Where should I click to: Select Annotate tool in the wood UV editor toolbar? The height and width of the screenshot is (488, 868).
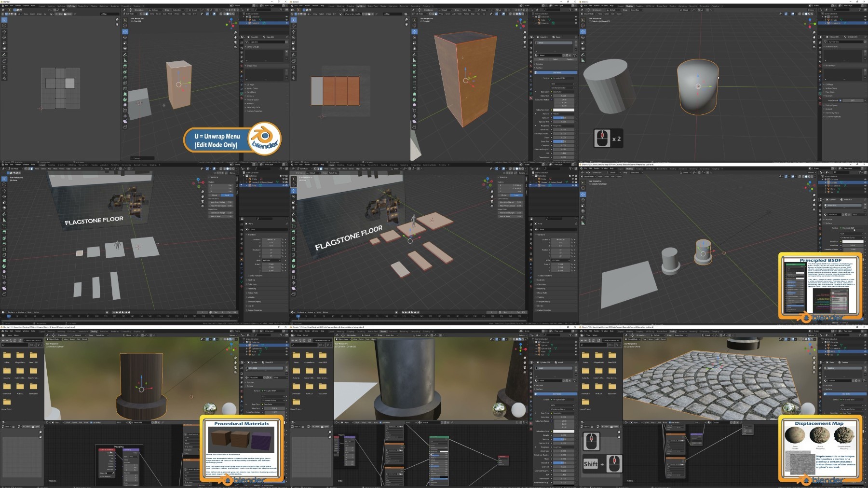pos(294,55)
